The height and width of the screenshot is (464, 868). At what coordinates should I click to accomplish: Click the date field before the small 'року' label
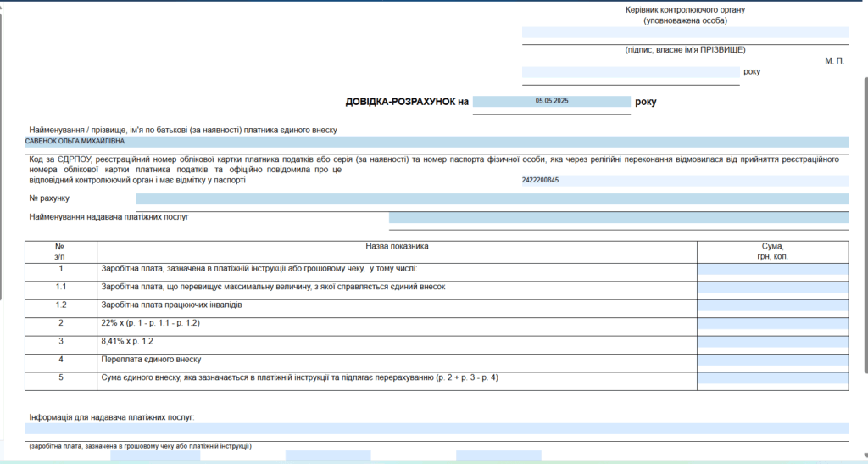(631, 72)
